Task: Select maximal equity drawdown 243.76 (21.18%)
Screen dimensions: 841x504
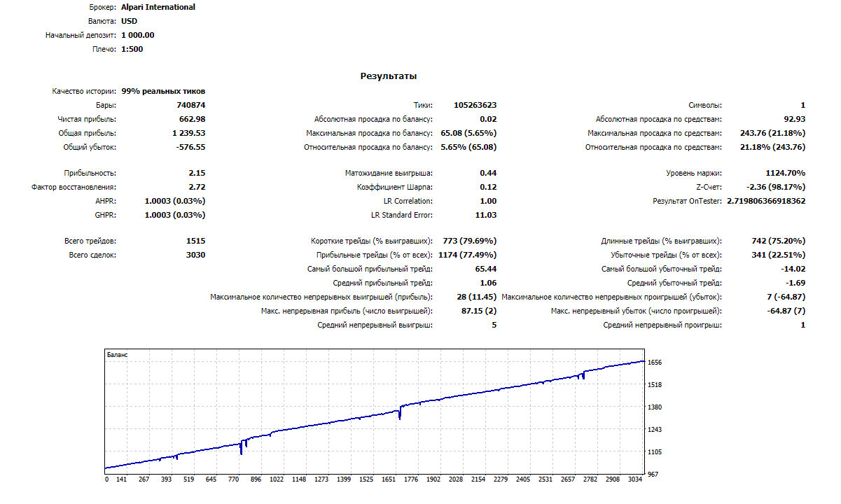Action: point(774,133)
